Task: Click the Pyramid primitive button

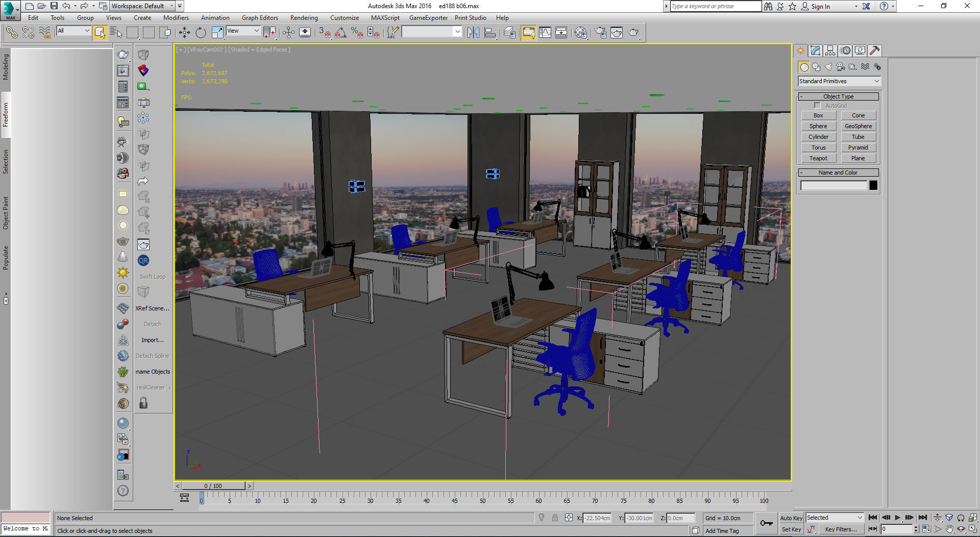Action: 858,148
